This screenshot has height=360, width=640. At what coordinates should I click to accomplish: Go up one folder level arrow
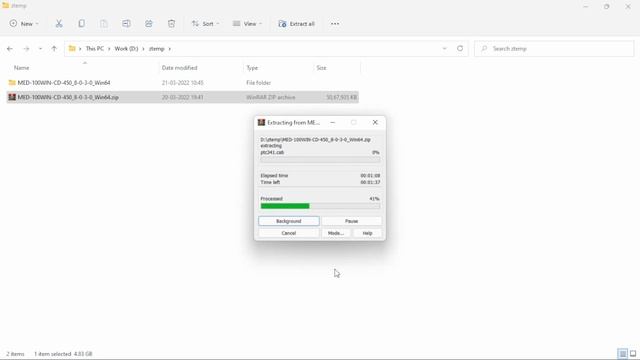[x=54, y=49]
